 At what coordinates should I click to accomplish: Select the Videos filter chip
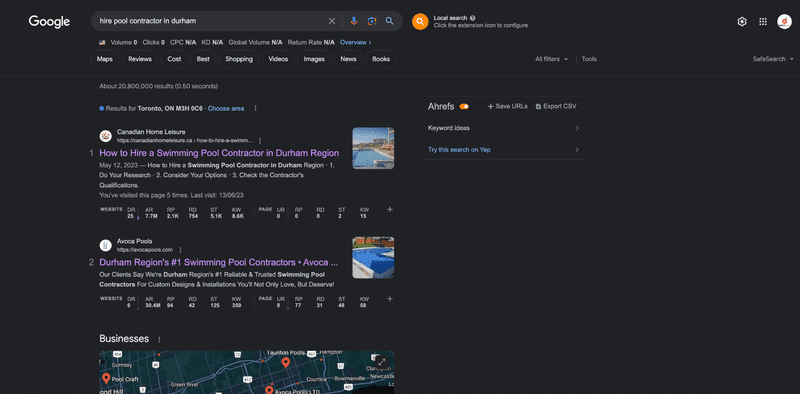(278, 59)
